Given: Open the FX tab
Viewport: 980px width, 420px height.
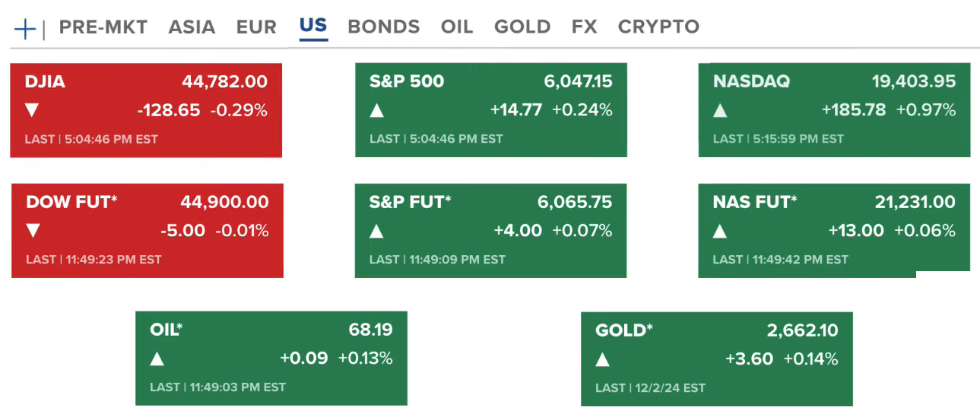Looking at the screenshot, I should (584, 27).
